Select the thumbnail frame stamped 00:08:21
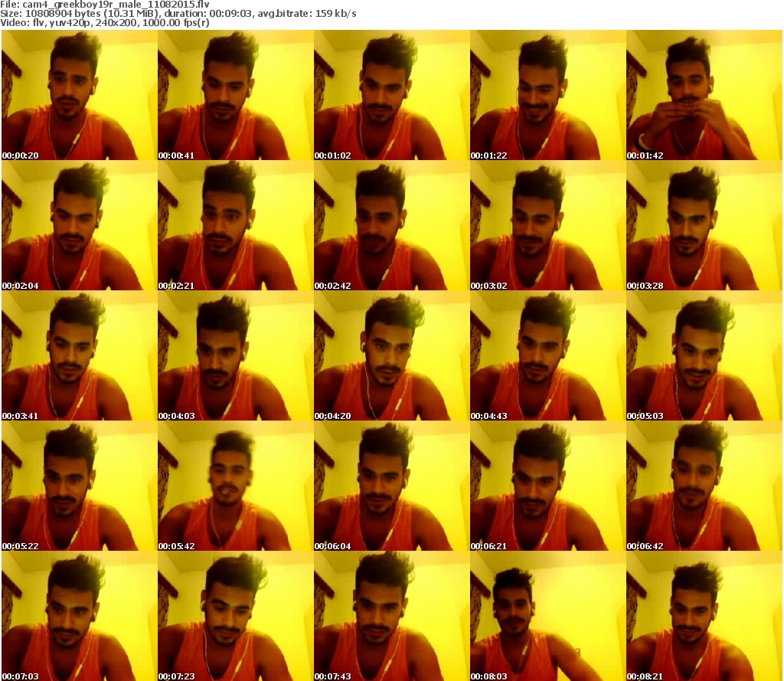This screenshot has width=784, height=681. (x=704, y=616)
